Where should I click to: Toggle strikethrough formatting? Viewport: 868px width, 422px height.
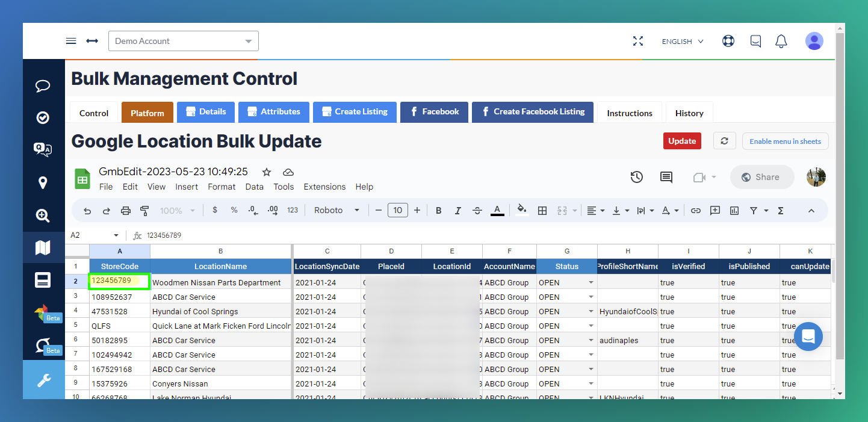477,211
